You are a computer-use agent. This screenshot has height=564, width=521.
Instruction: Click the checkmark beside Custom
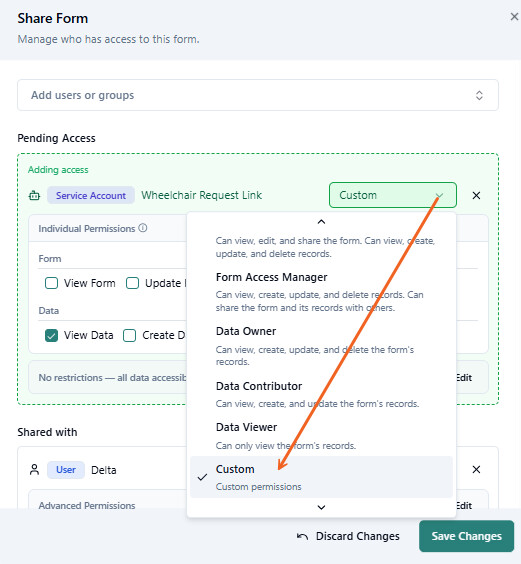[x=203, y=477]
